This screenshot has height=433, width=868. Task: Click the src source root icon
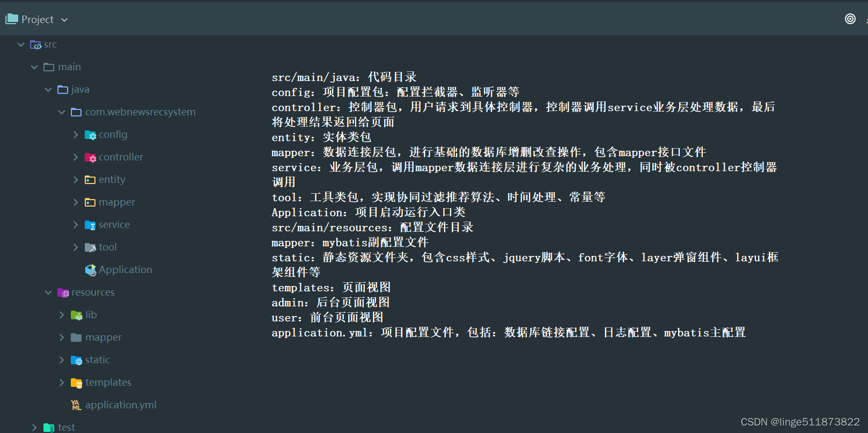pyautogui.click(x=36, y=45)
